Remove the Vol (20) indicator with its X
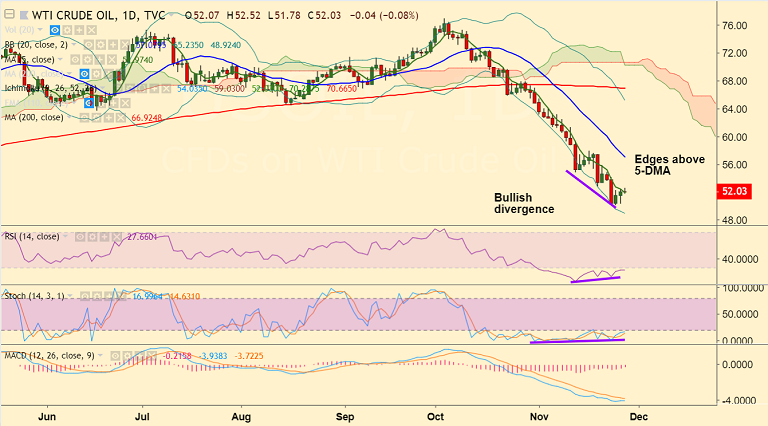Image resolution: width=768 pixels, height=426 pixels. [x=92, y=30]
